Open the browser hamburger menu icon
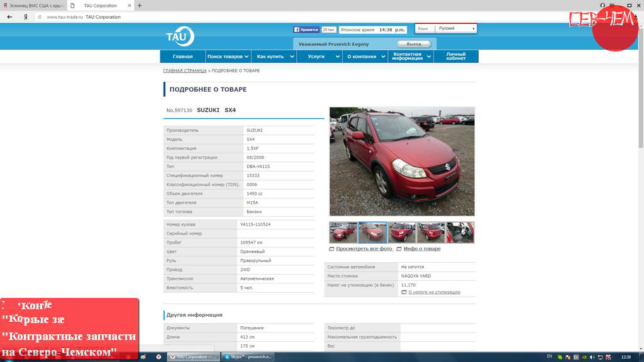The width and height of the screenshot is (644, 362). (x=612, y=5)
